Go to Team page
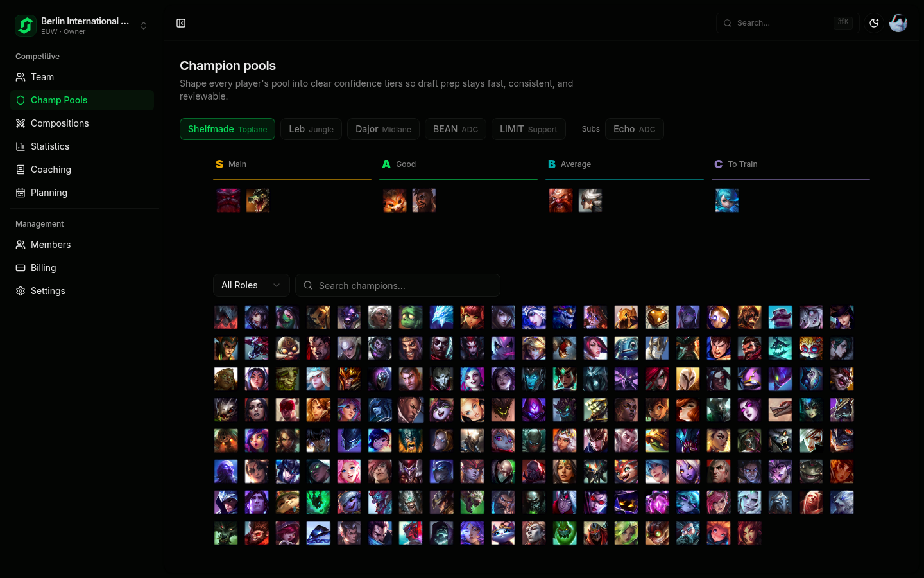Image resolution: width=924 pixels, height=578 pixels. 82,77
